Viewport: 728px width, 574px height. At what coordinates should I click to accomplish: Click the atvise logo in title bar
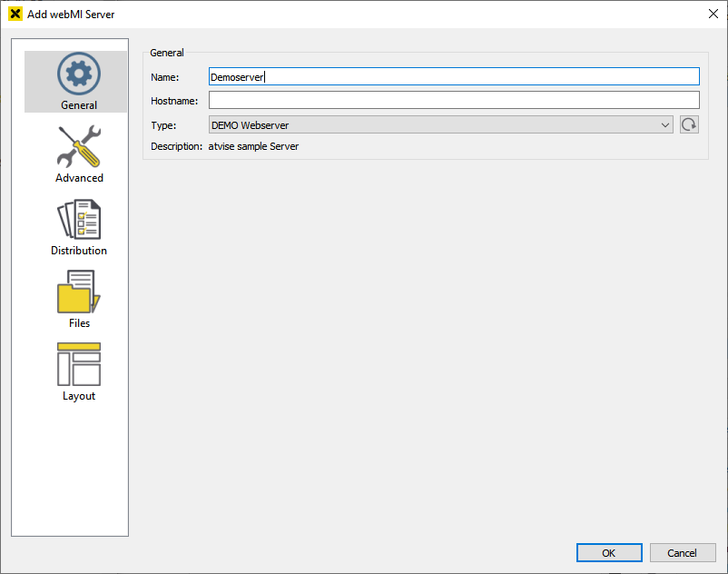pos(15,15)
